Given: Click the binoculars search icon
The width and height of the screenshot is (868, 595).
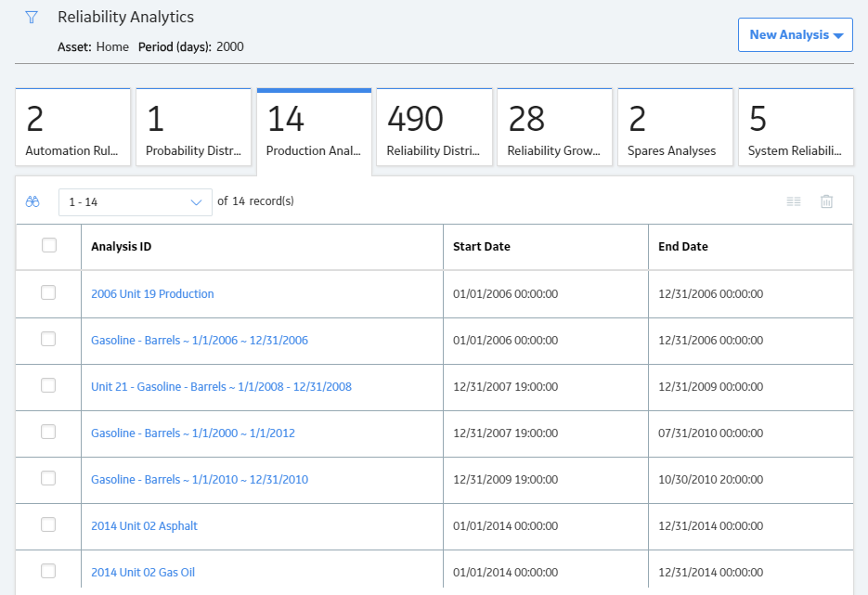Looking at the screenshot, I should click(x=32, y=201).
